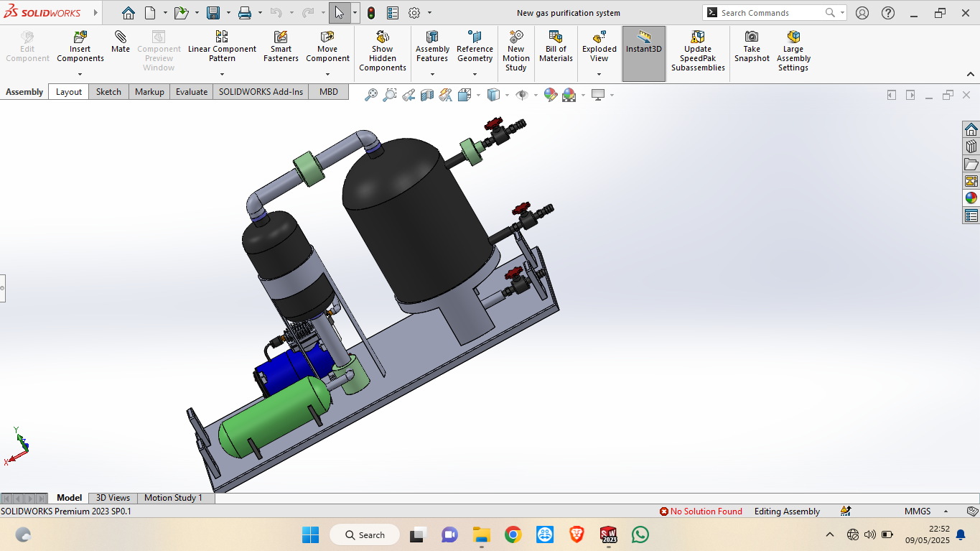Open Large Assembly Settings
The image size is (980, 551).
tap(793, 51)
